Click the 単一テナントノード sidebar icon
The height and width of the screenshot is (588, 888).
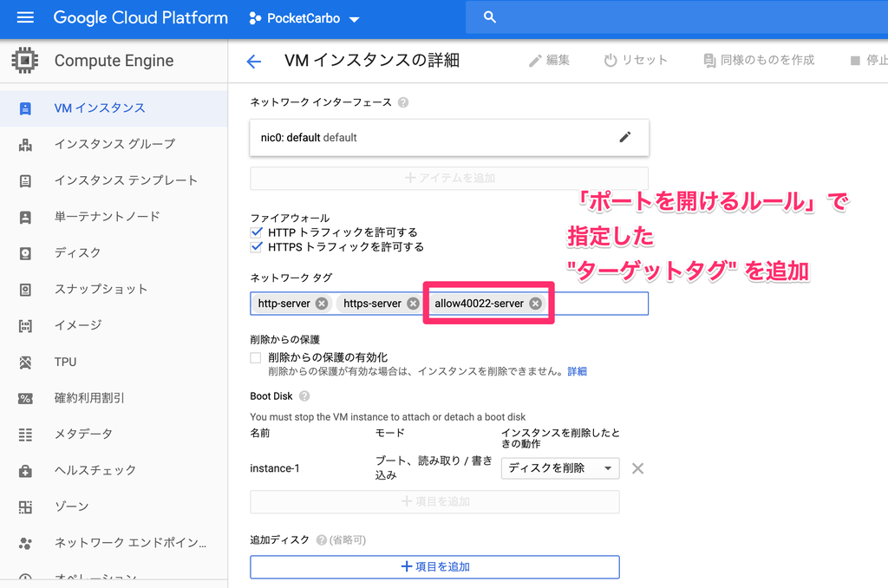tap(25, 218)
